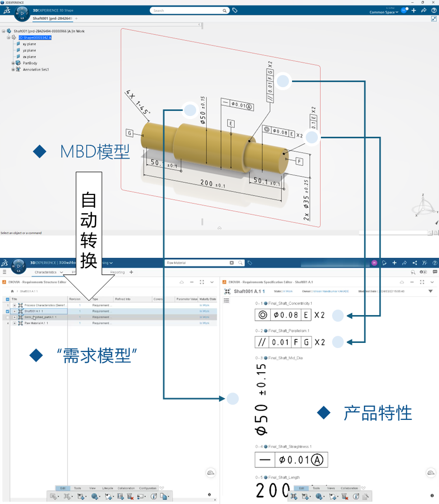Viewport: 439px width, 504px height.
Task: Select the Collaboration tab in the Specification Editor action bar
Action: pyautogui.click(x=349, y=488)
